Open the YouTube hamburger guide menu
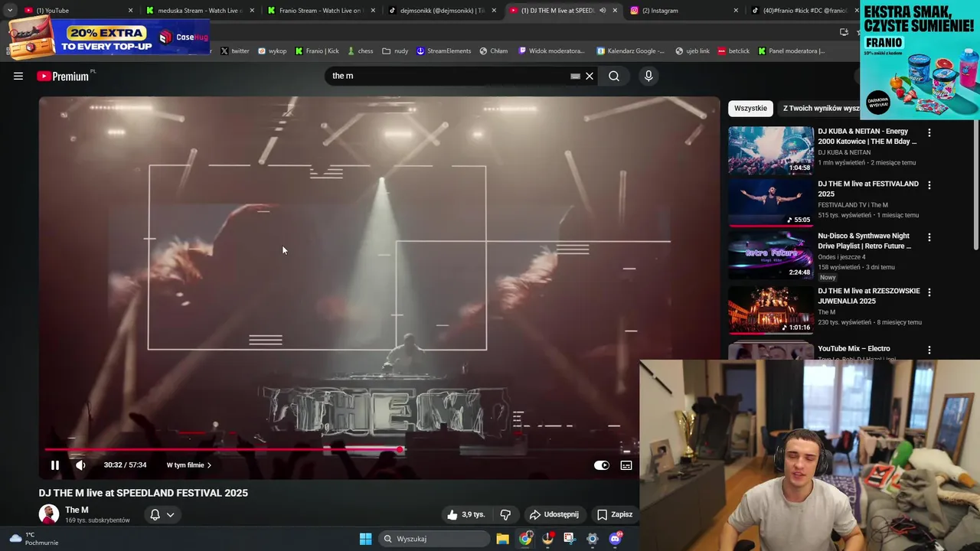Screen dimensions: 980x551 click(18, 76)
